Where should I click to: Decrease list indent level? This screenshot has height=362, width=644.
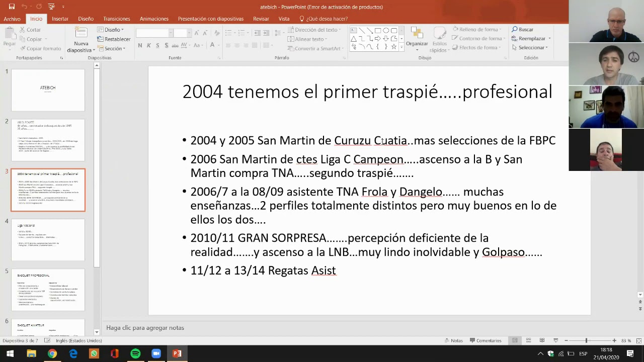click(x=257, y=33)
